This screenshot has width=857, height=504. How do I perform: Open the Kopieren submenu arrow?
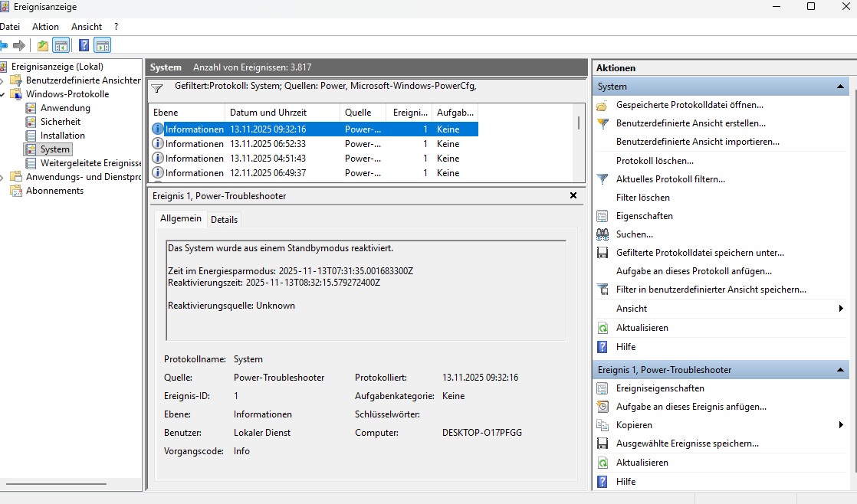pyautogui.click(x=841, y=425)
